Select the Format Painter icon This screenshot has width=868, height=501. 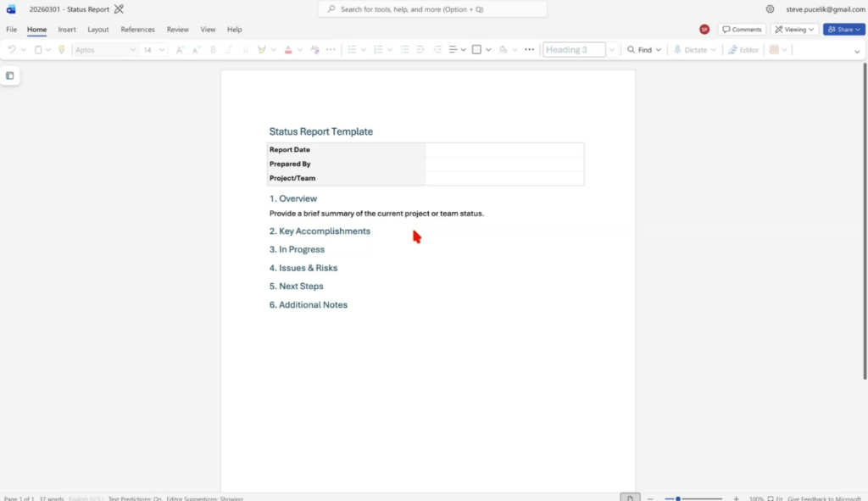(x=61, y=50)
